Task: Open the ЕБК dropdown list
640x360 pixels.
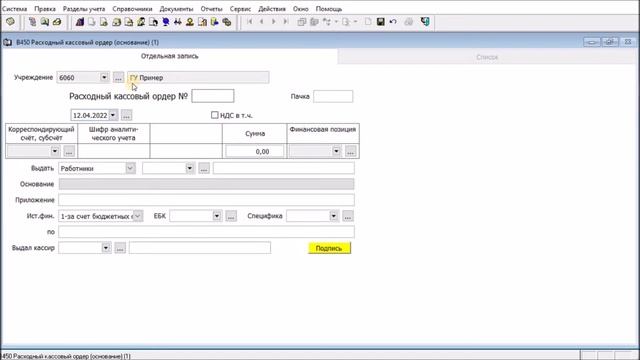Action: [x=217, y=216]
